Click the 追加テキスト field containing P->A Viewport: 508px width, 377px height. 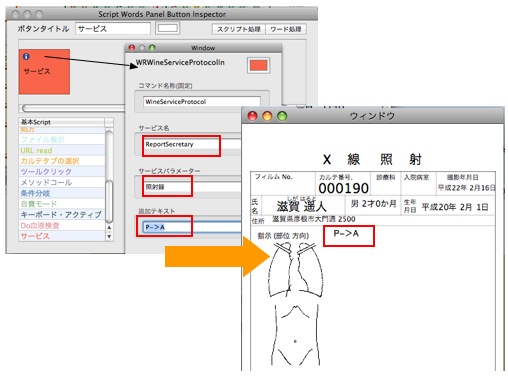click(192, 227)
